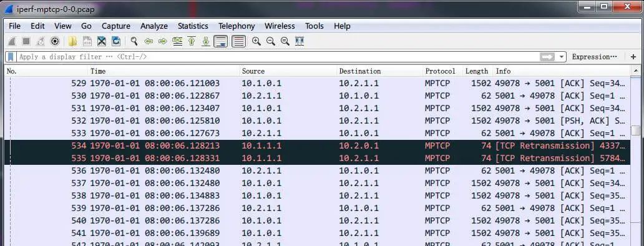Reset text to normal size icon
Viewport: 644px width, 246px height.
(x=285, y=41)
